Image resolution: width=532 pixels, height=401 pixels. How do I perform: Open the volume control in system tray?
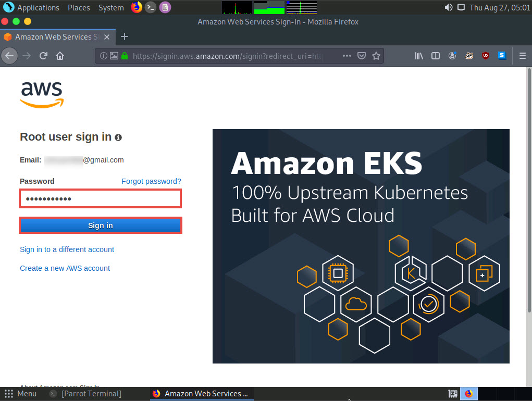(448, 7)
